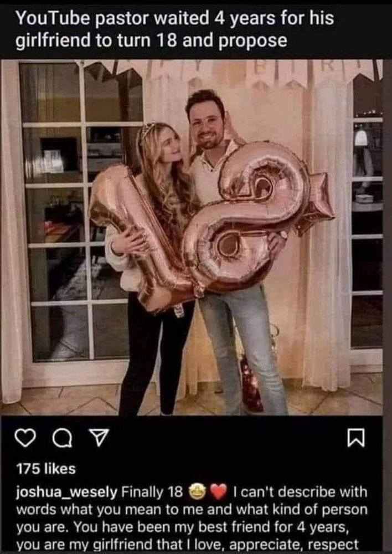The width and height of the screenshot is (392, 554).
Task: Open the couple photo full size
Action: (x=192, y=238)
